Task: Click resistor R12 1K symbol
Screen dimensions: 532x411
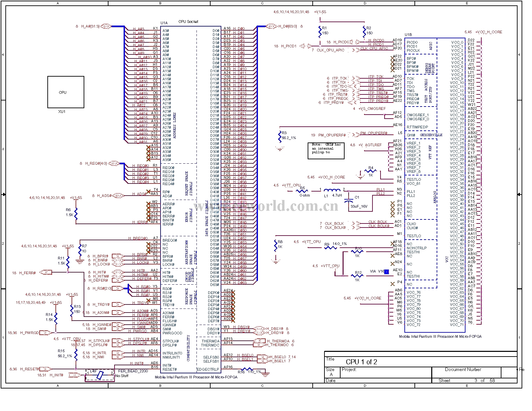Action: click(x=357, y=276)
